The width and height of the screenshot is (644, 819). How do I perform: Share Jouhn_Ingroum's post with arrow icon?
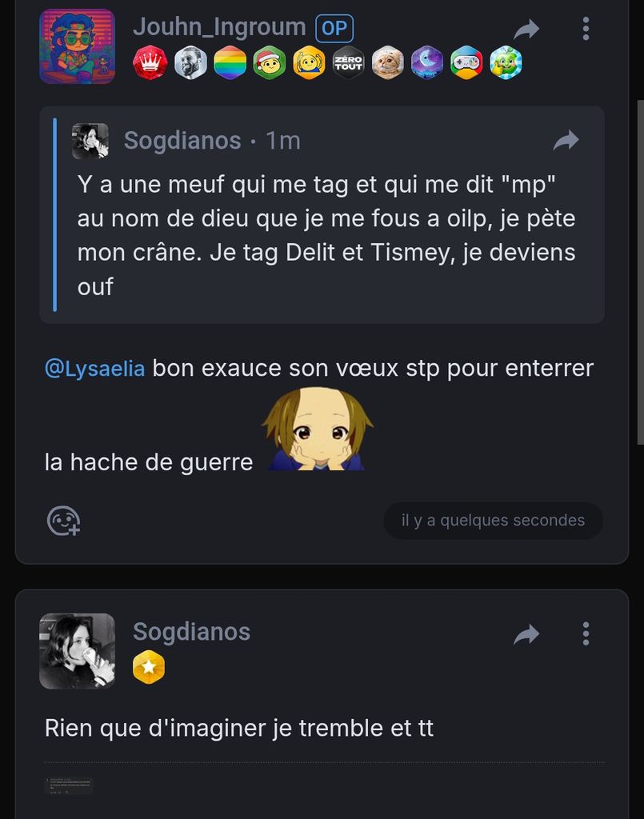526,30
